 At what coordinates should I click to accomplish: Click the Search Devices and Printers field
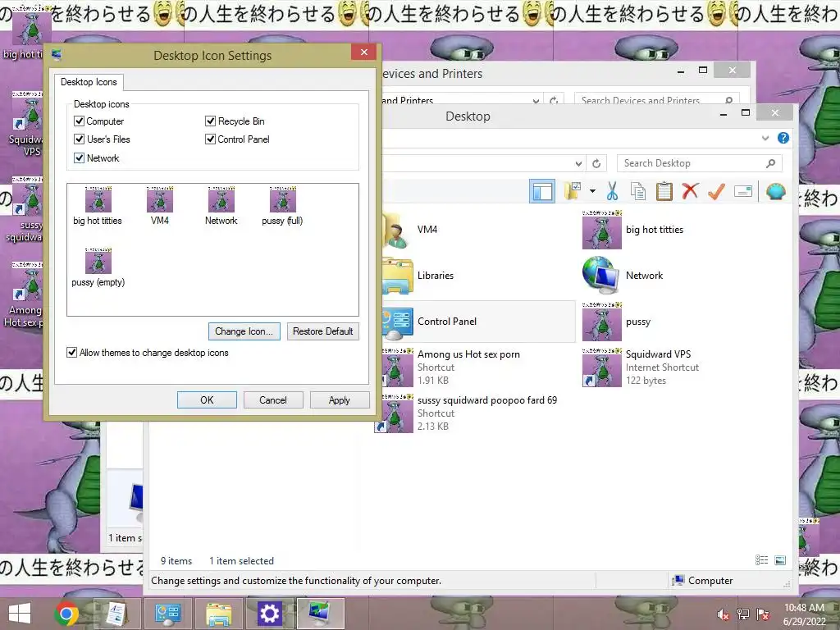coord(657,99)
